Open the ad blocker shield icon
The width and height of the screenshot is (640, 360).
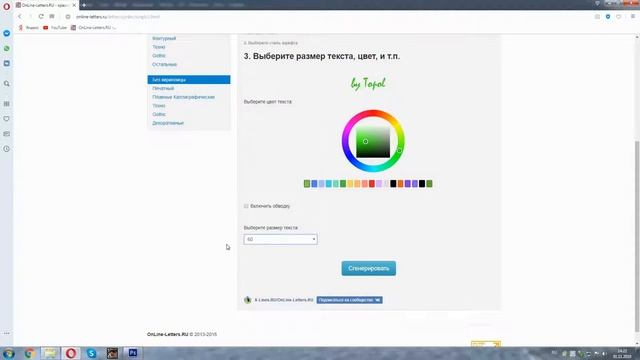[608, 17]
